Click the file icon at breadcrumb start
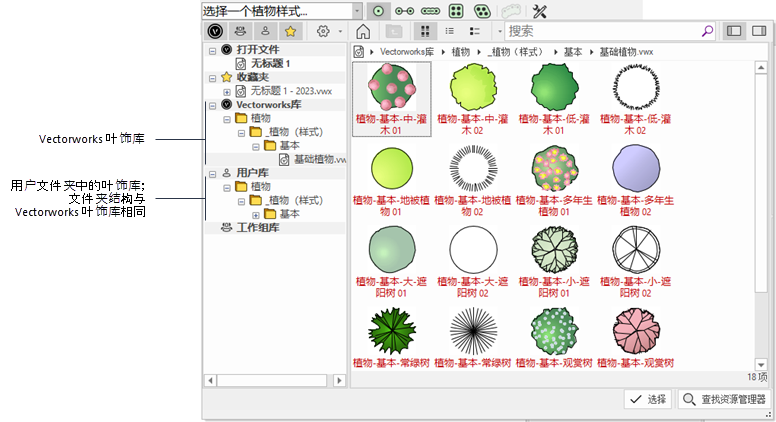 coord(359,51)
